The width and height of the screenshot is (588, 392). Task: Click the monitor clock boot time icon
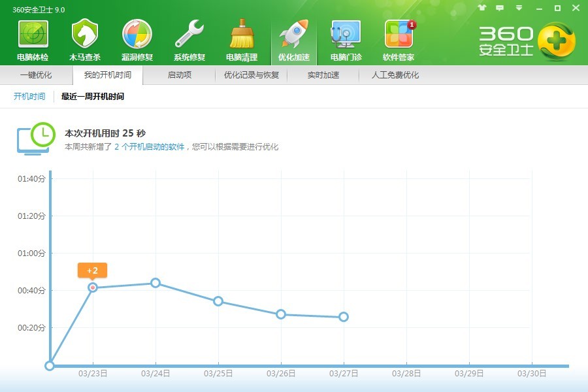[x=36, y=139]
